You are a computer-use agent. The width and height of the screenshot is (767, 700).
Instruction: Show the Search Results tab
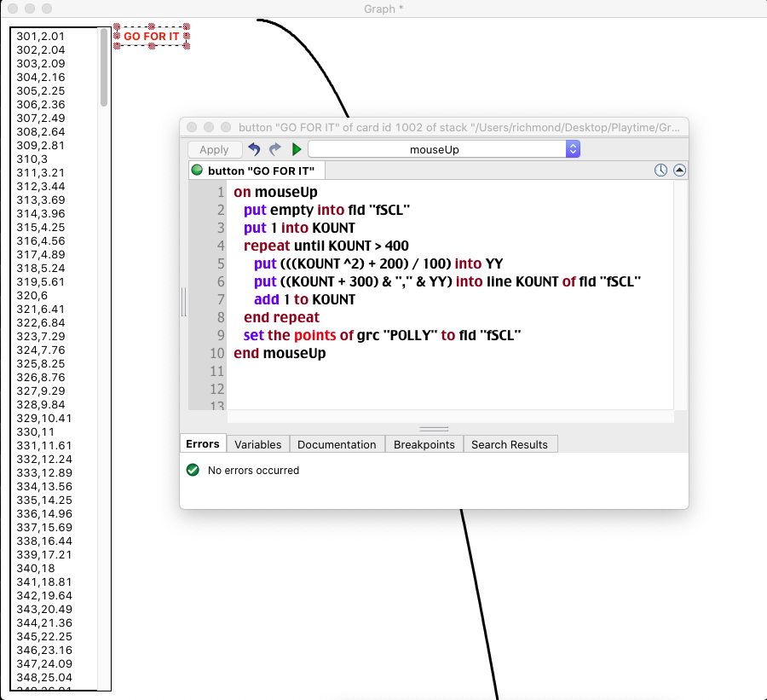[510, 444]
